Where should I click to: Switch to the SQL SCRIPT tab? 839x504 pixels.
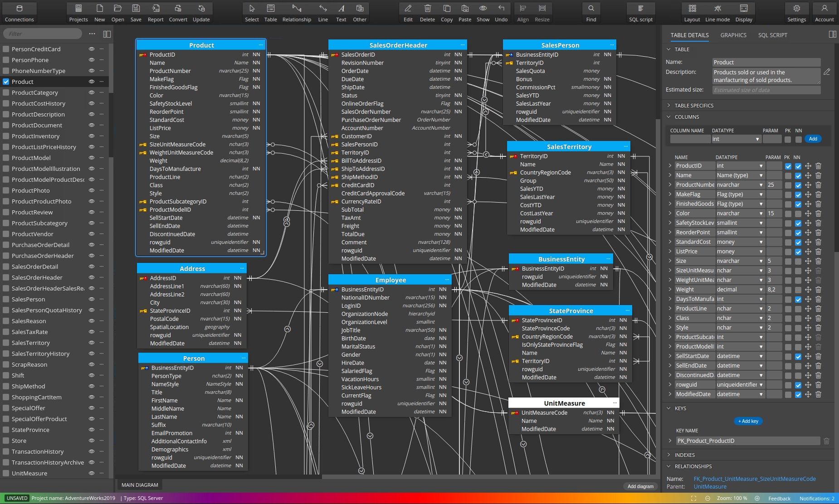point(772,35)
